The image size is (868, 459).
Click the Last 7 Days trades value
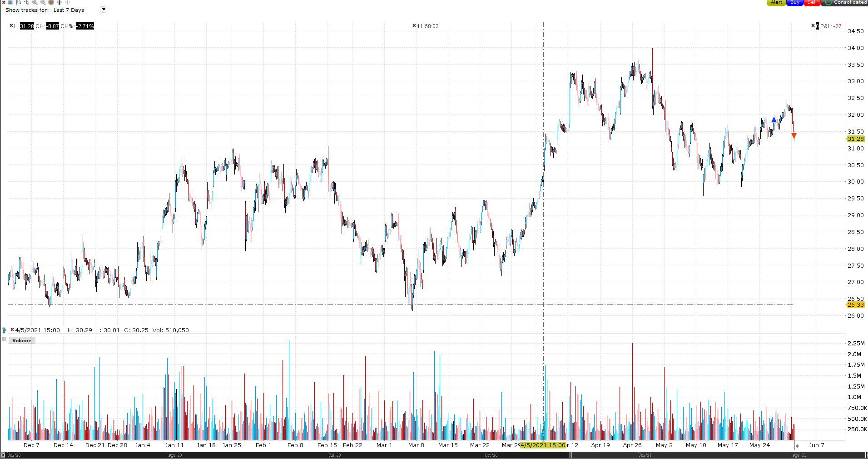tap(69, 10)
